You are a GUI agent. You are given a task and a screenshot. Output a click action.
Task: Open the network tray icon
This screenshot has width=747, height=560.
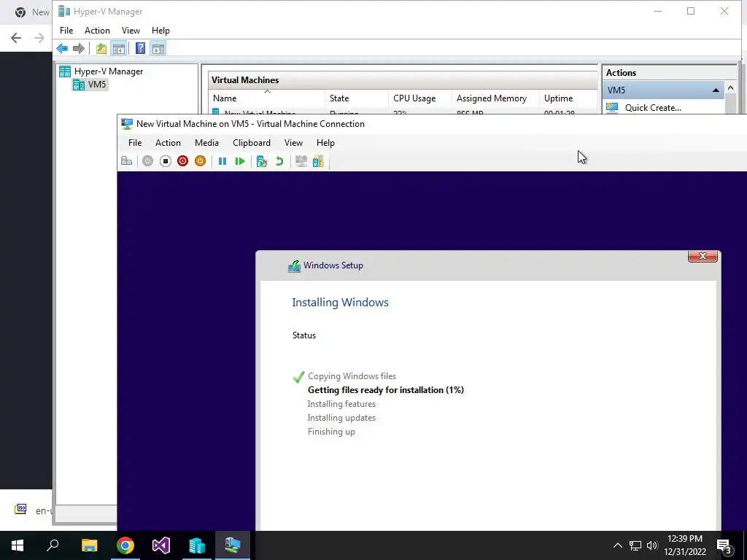pyautogui.click(x=635, y=545)
